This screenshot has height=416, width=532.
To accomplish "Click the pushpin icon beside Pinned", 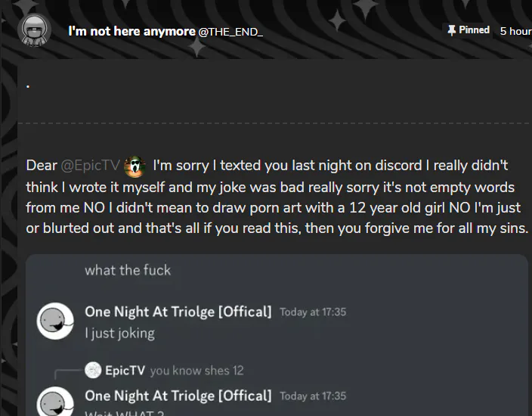I will [x=452, y=30].
